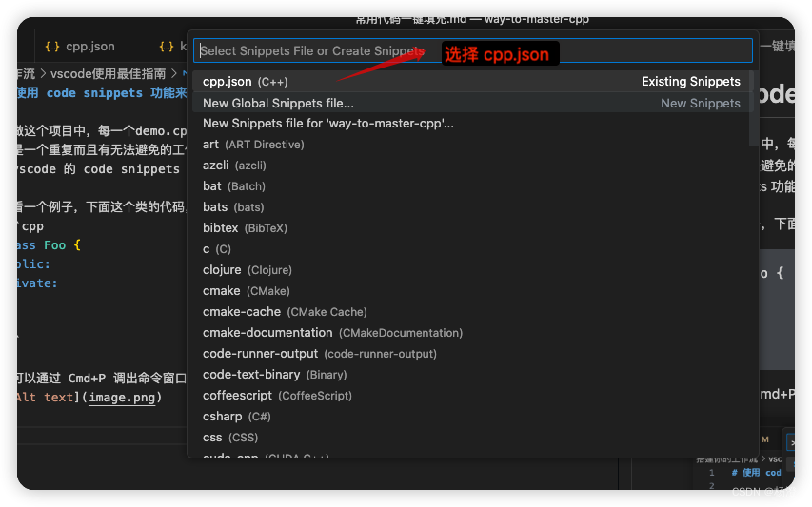The width and height of the screenshot is (812, 507).
Task: Select New Snippets file for 'way-to-master-cpp'
Action: coord(470,124)
